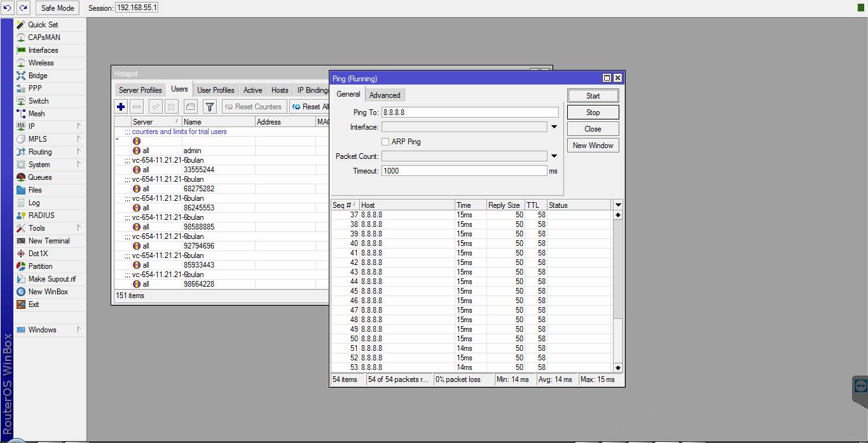The image size is (868, 443).
Task: Stop the running ping
Action: [593, 112]
